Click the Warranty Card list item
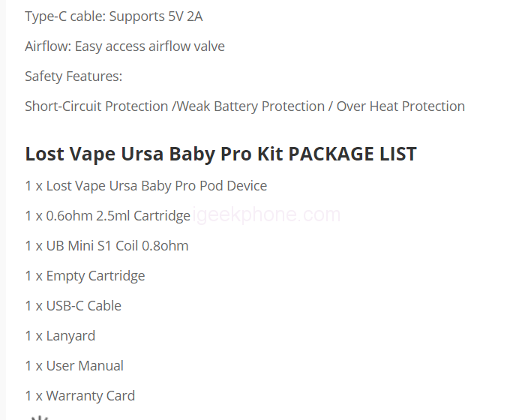The height and width of the screenshot is (420, 522). coord(79,395)
